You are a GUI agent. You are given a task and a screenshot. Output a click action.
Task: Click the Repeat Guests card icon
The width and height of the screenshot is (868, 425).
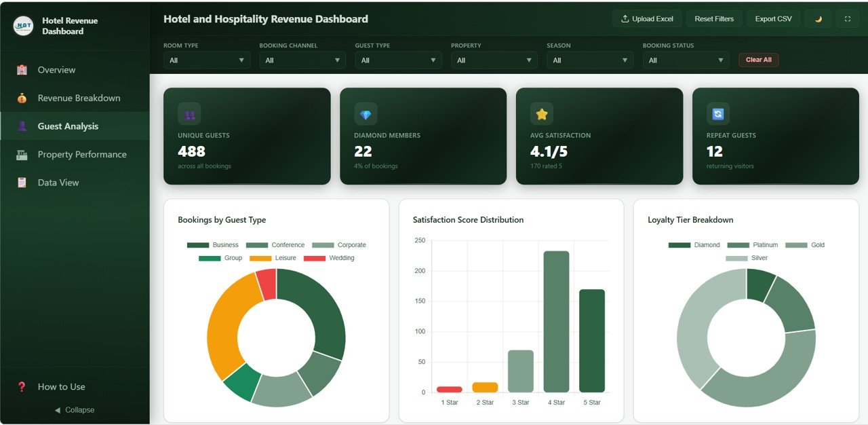click(x=717, y=113)
